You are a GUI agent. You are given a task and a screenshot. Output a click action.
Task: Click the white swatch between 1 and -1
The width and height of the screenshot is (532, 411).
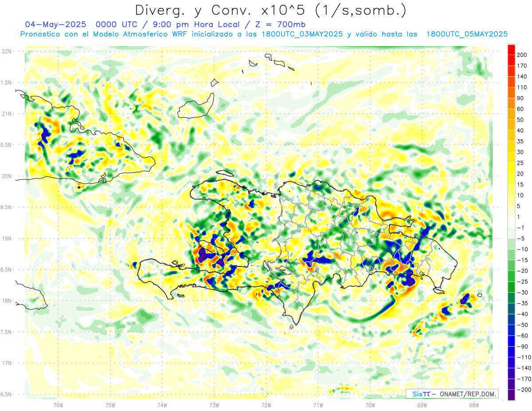click(x=511, y=222)
